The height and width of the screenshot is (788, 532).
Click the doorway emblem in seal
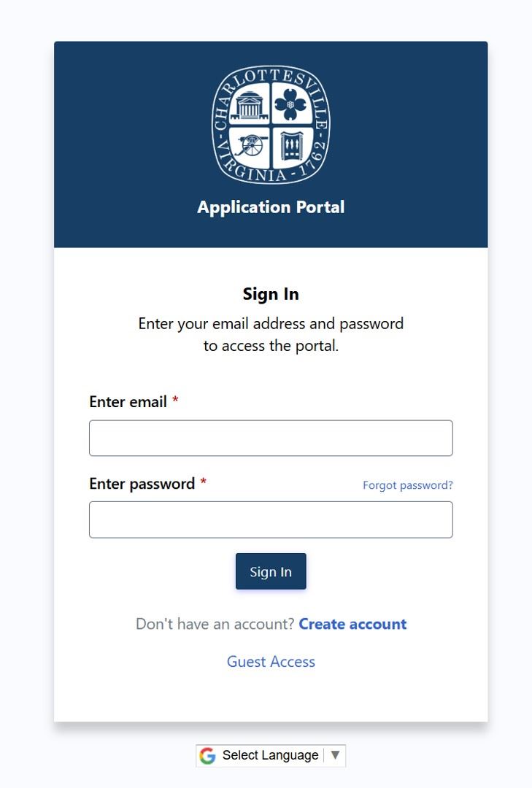pos(291,146)
